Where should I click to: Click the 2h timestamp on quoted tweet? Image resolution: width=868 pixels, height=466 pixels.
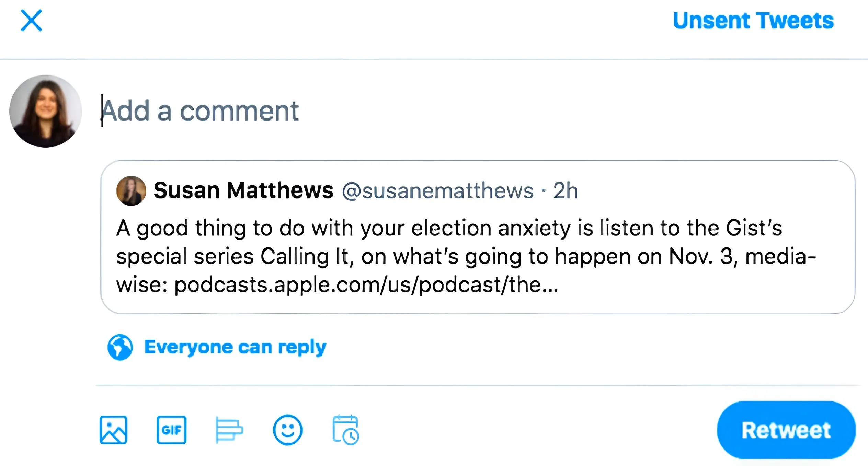click(565, 191)
